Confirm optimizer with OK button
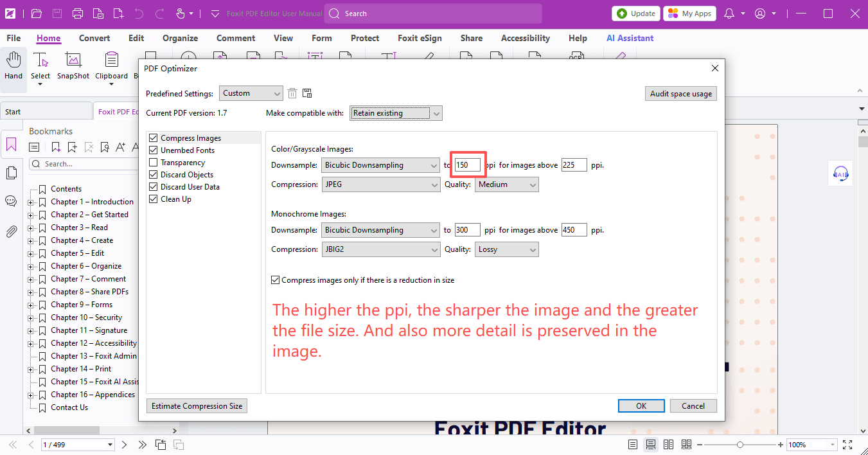 (641, 406)
